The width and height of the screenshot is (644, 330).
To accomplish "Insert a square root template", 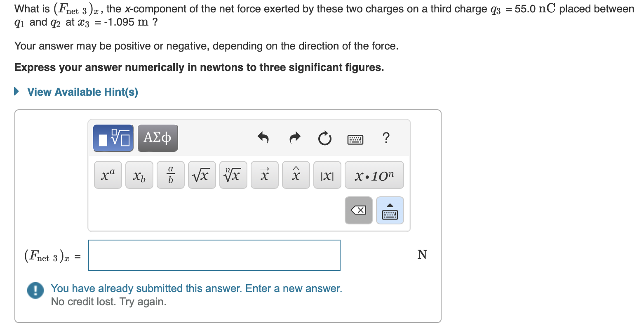I will click(202, 174).
